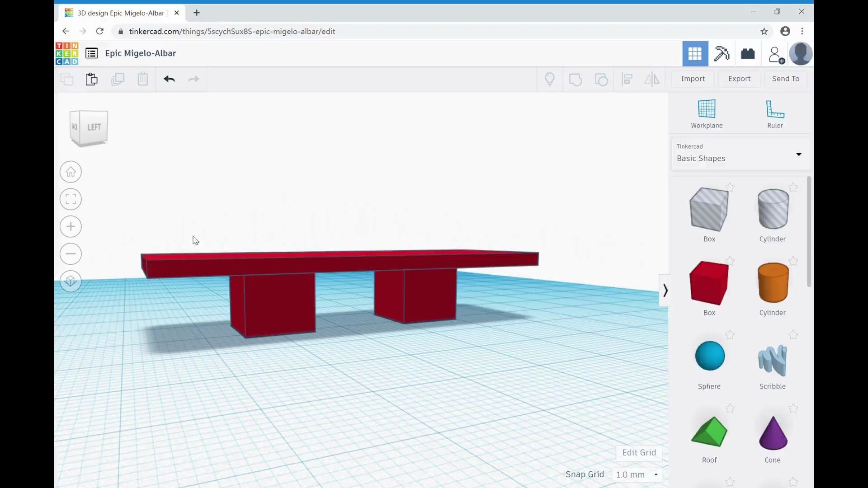Screen dimensions: 868x488
Task: Select the striped hole Box shape
Action: pyautogui.click(x=709, y=210)
